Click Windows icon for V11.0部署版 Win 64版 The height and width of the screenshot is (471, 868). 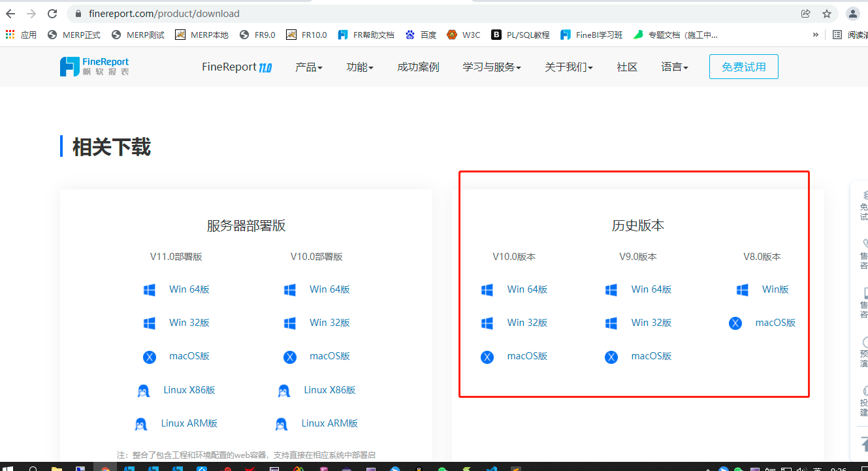150,289
